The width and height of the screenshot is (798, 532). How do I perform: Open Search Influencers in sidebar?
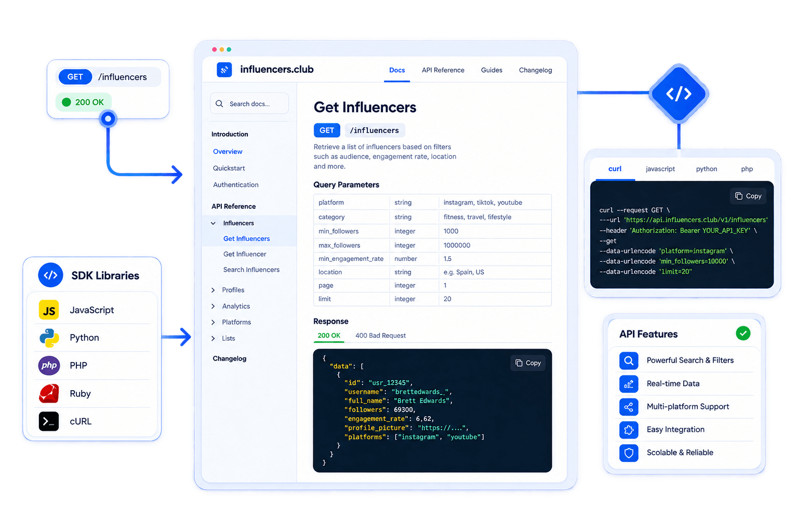click(x=251, y=270)
